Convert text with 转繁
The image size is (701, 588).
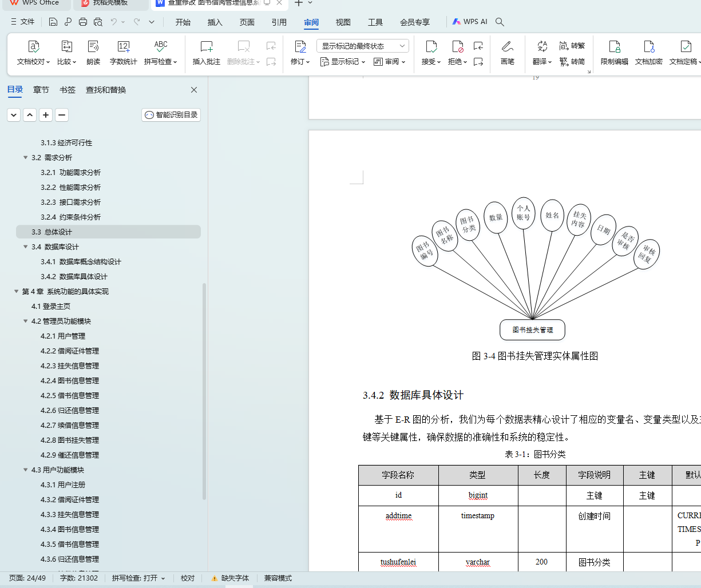point(572,46)
